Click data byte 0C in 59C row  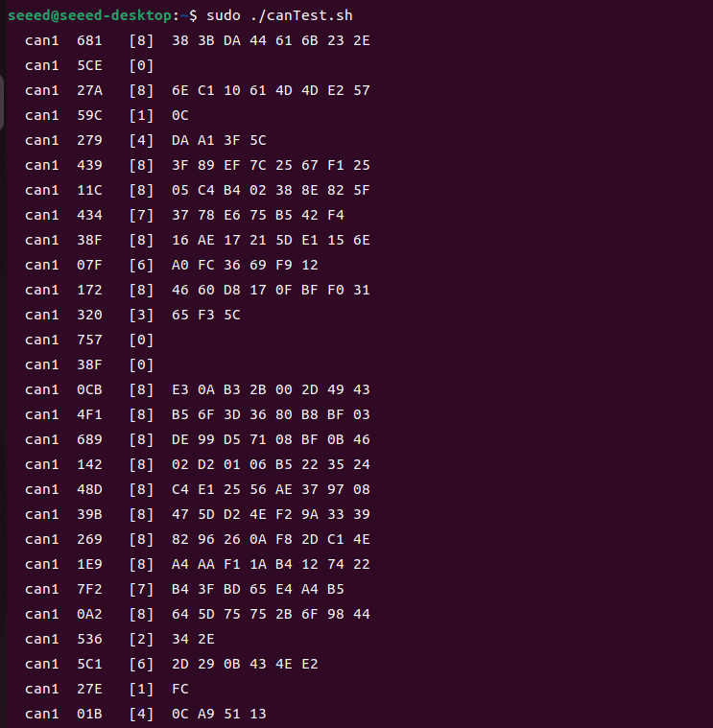point(180,116)
